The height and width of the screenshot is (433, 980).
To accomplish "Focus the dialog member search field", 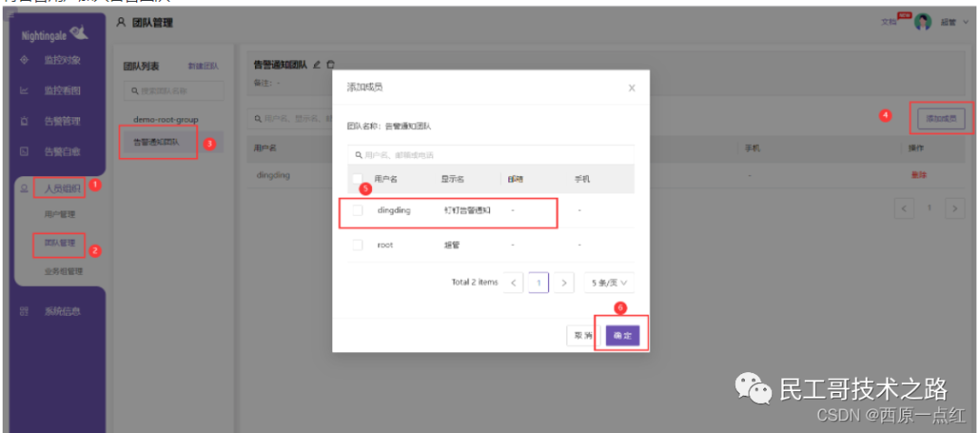I will 491,154.
